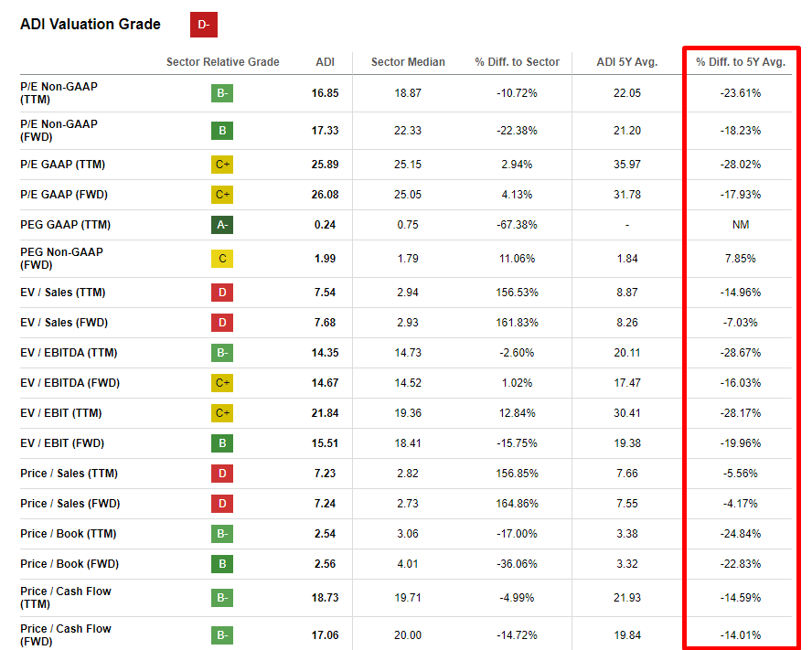Click the D grade badge for Price / Sales (TTM)
Viewport: 812px width, 650px height.
pos(222,474)
